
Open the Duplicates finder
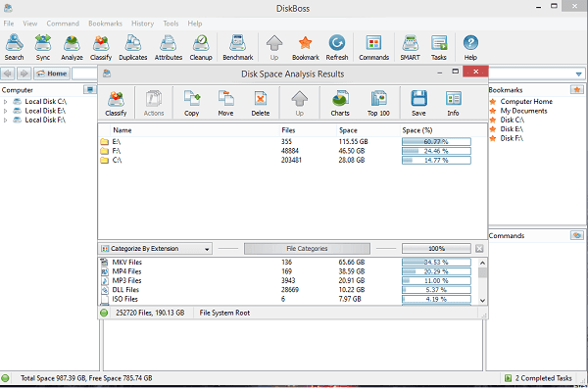coord(132,47)
